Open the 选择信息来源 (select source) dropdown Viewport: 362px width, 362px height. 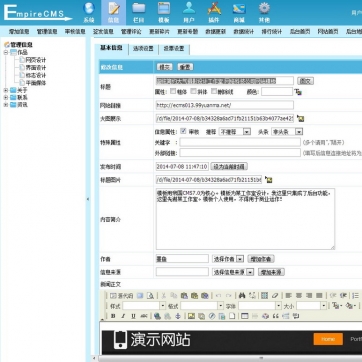pos(233,272)
